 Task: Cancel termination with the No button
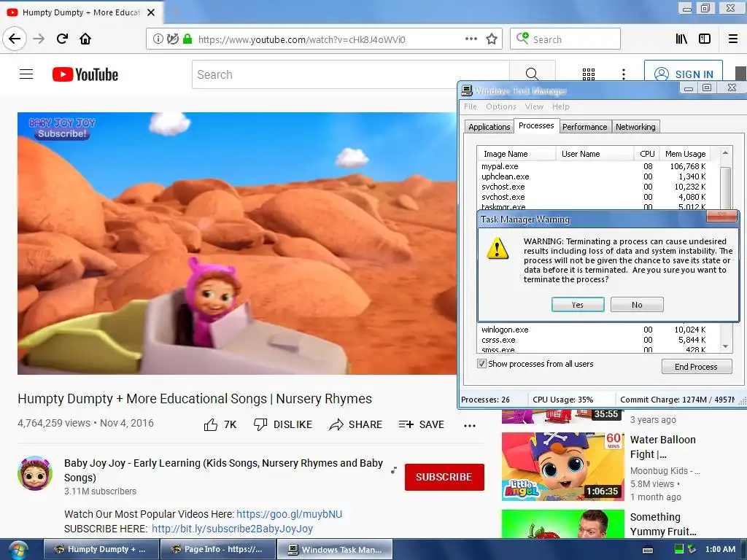(637, 305)
